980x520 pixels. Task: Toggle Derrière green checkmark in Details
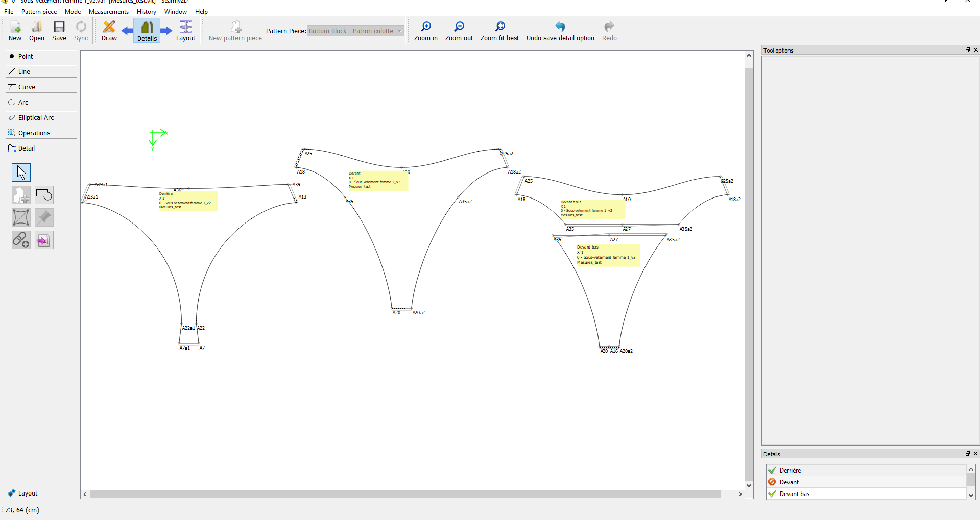coord(772,470)
